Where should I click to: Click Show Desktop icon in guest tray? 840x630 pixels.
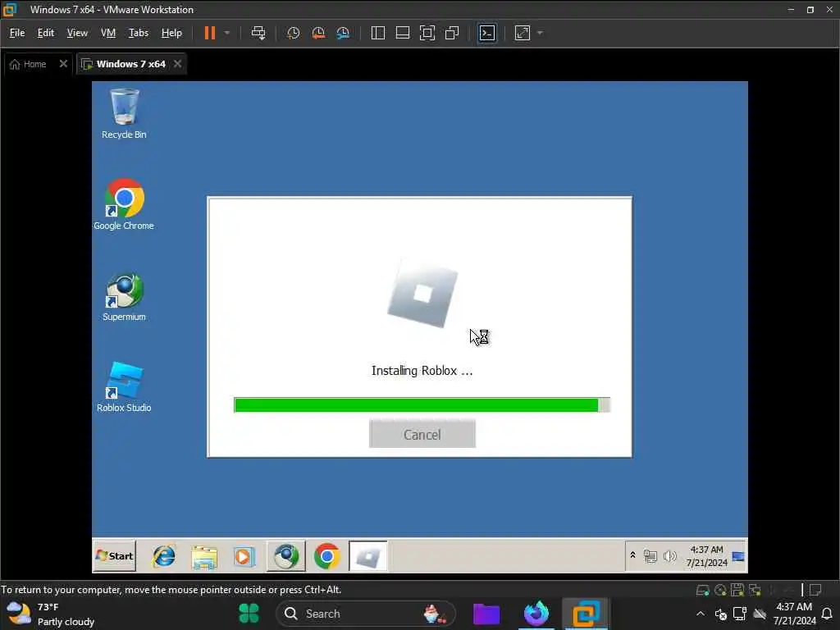tap(738, 556)
